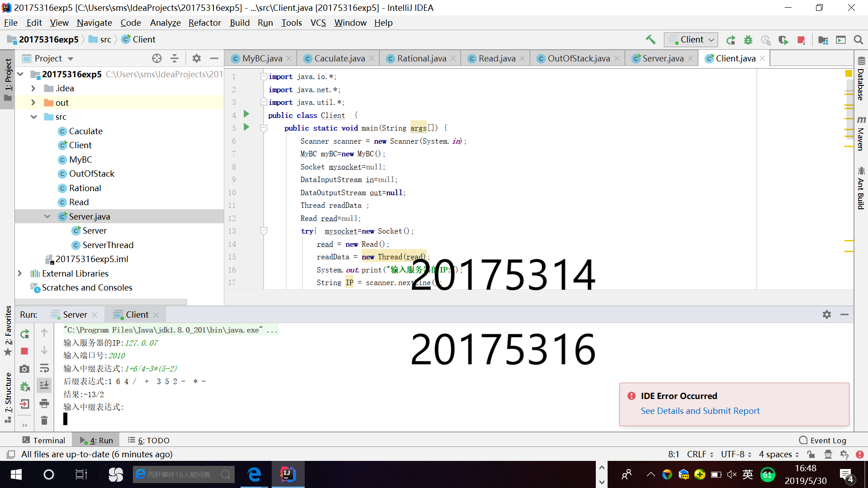
Task: Click the Debug bug icon in toolbar
Action: (x=748, y=40)
